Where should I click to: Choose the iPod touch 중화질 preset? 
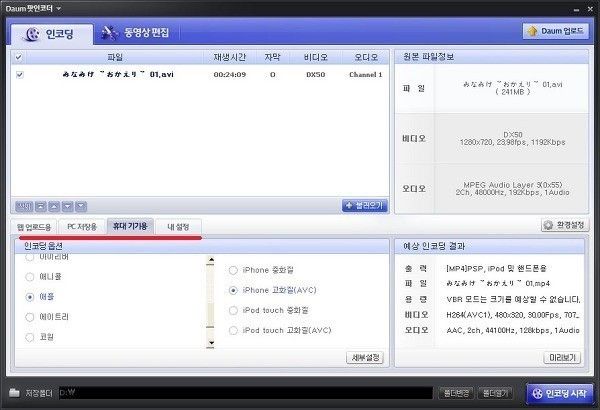click(x=233, y=310)
